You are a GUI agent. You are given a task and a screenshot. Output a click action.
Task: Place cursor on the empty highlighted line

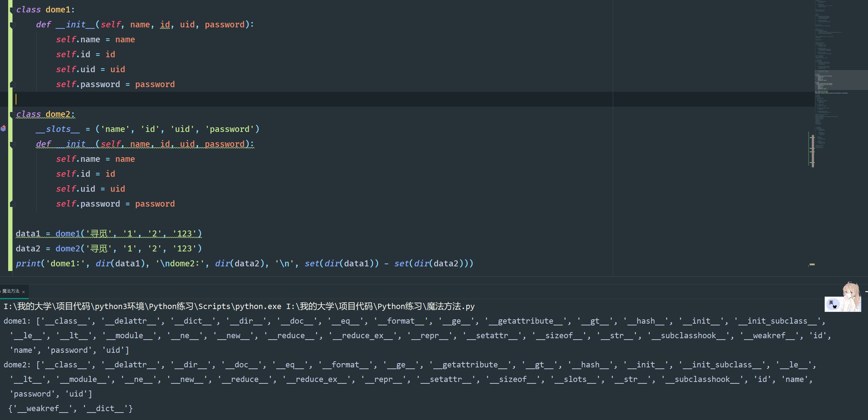click(213, 99)
